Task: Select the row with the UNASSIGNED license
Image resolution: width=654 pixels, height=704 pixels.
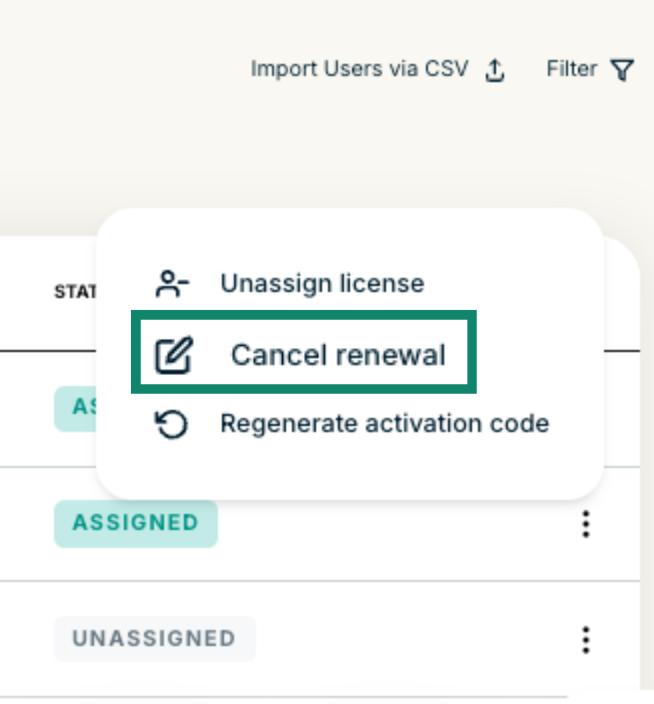Action: (x=400, y=639)
